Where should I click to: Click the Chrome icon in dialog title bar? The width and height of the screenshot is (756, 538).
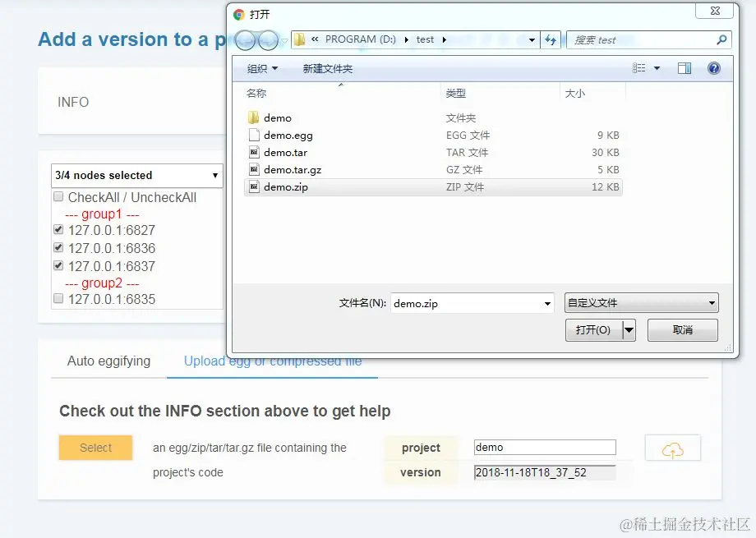click(238, 15)
